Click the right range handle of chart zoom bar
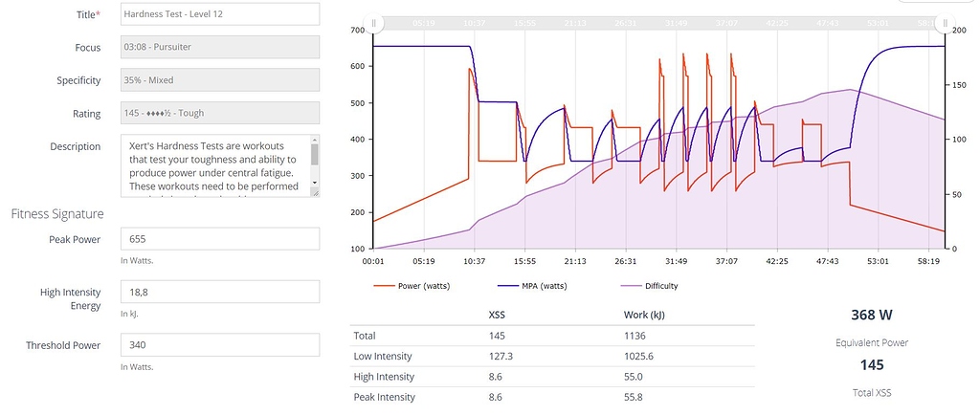Viewport: 980px width, 415px height. (945, 23)
